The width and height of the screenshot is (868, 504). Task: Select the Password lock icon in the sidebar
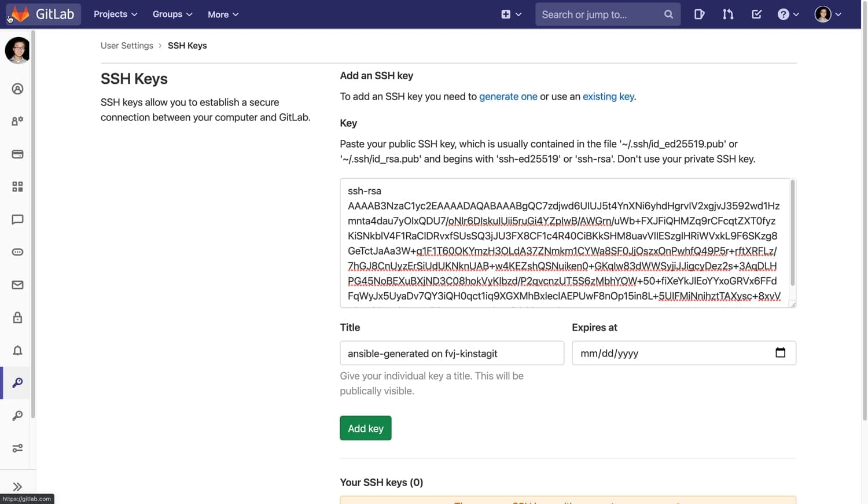point(17,317)
